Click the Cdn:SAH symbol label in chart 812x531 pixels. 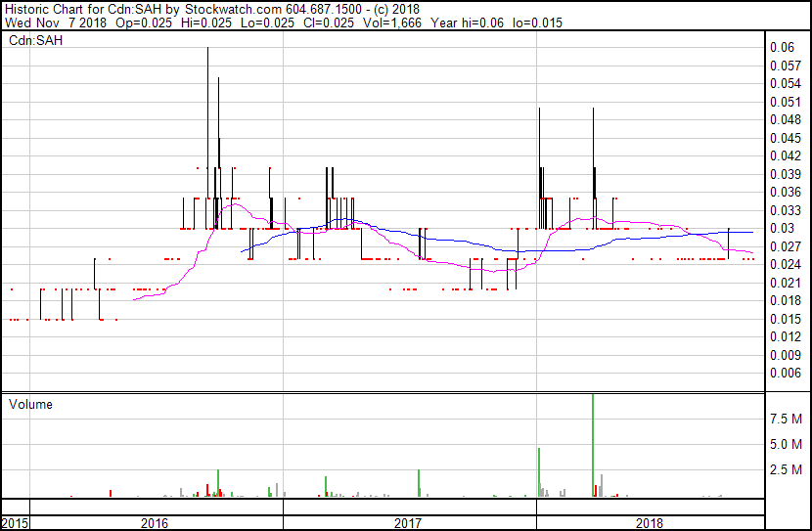32,41
